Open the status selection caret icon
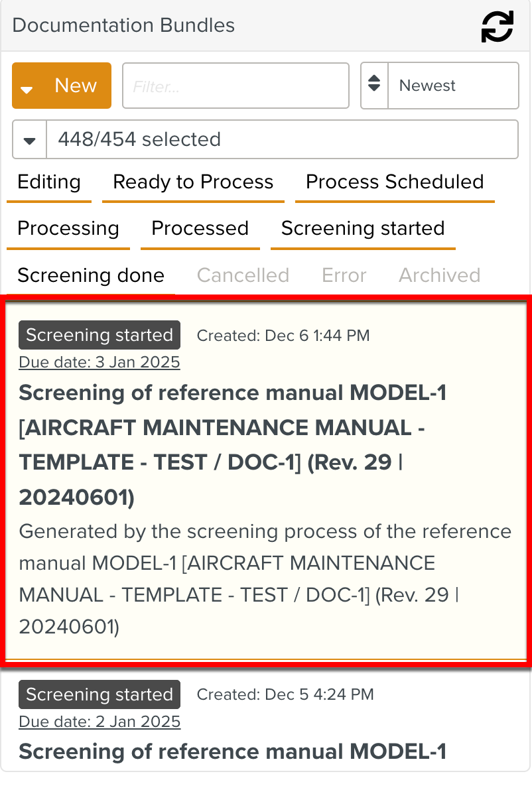This screenshot has height=788, width=532. (x=28, y=139)
